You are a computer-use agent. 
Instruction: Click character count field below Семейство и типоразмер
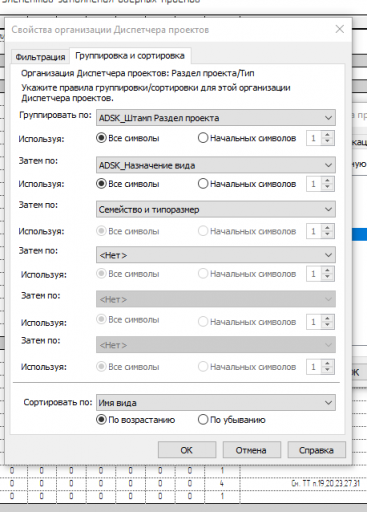point(314,231)
